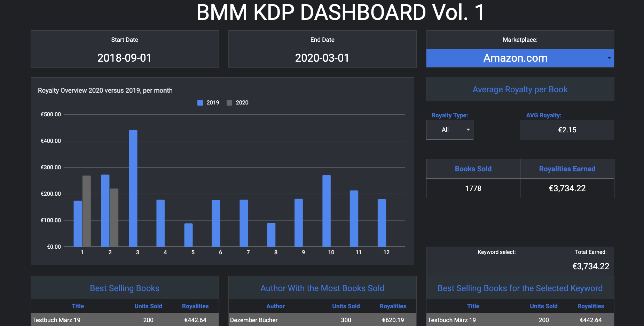Select the Dezember Bücher author row
The width and height of the screenshot is (644, 326).
tap(254, 320)
